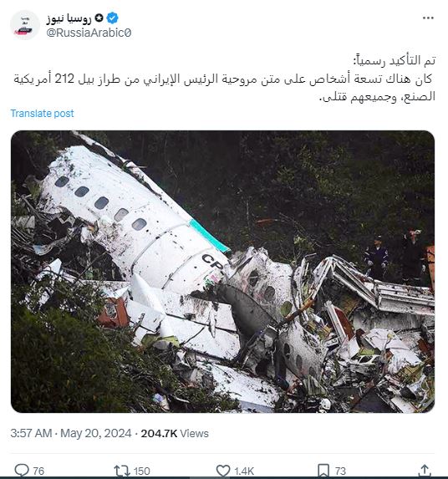Click the Arabic post body text
This screenshot has height=479, width=448.
click(x=224, y=79)
